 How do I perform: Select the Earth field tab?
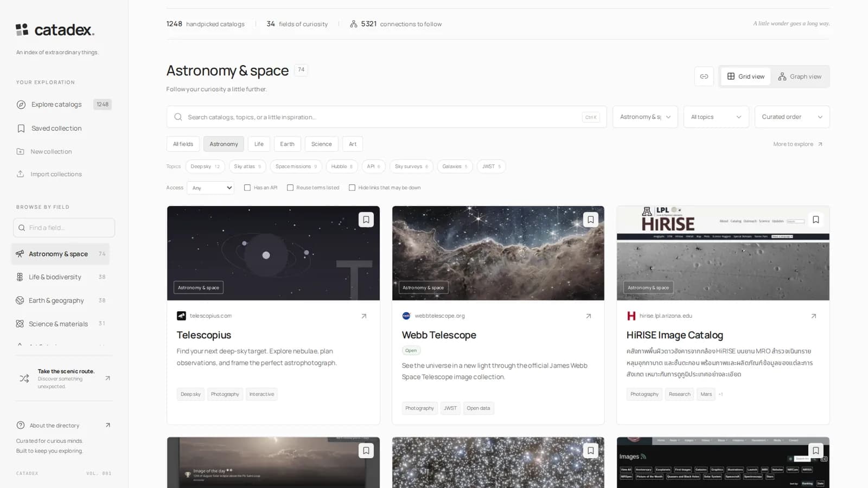pos(287,144)
